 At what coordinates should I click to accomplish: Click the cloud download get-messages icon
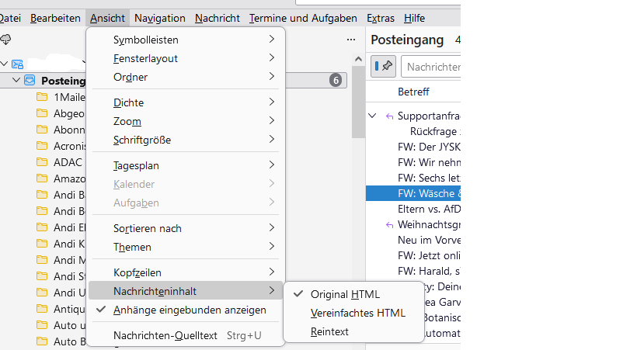point(6,40)
